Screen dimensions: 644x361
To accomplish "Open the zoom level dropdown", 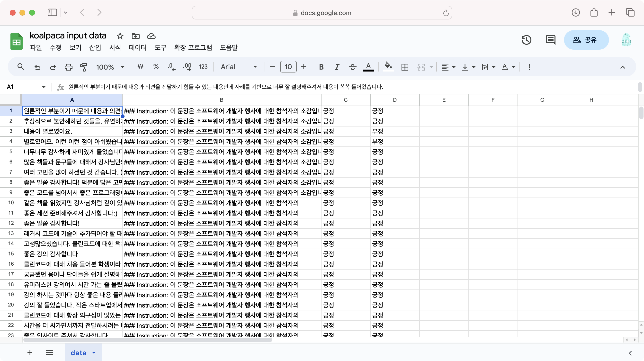I will click(x=110, y=67).
